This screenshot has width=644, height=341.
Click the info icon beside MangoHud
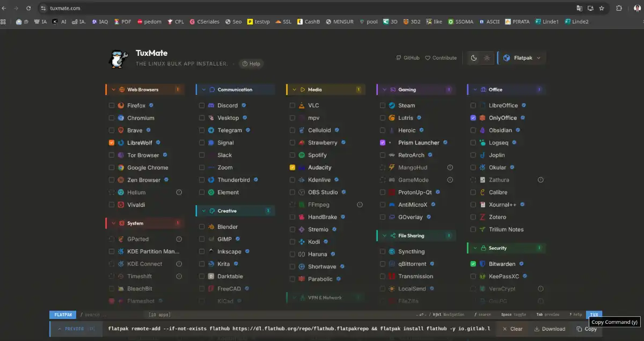tap(450, 168)
